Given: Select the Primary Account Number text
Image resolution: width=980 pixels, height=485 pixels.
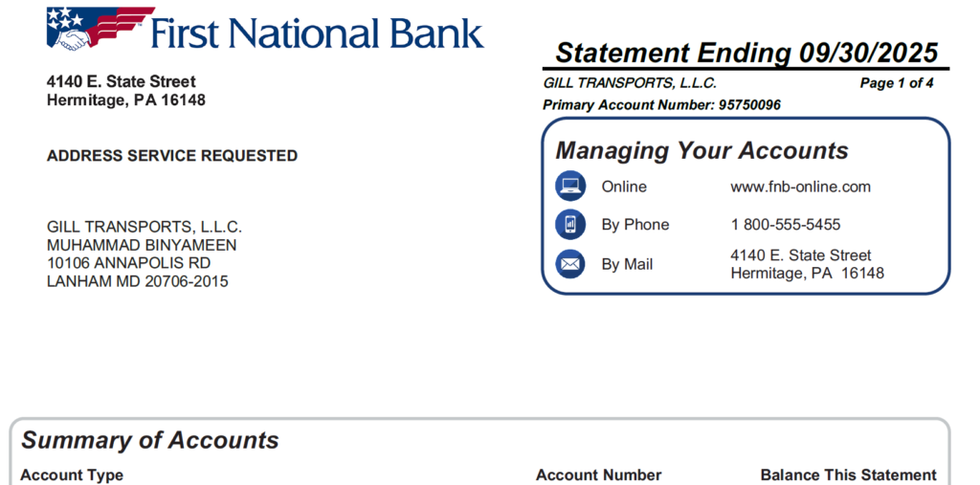Looking at the screenshot, I should tap(661, 104).
